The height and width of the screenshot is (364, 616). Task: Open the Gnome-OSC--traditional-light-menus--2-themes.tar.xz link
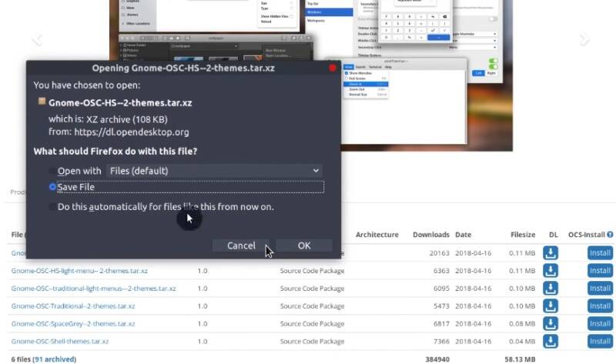[93, 289]
